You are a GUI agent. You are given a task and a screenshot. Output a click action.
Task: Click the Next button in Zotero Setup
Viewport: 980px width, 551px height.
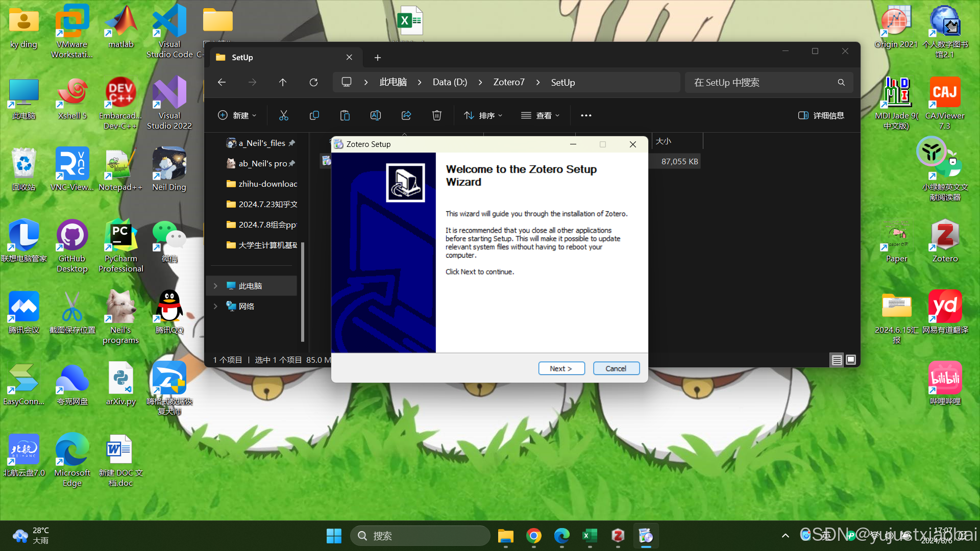pyautogui.click(x=561, y=368)
